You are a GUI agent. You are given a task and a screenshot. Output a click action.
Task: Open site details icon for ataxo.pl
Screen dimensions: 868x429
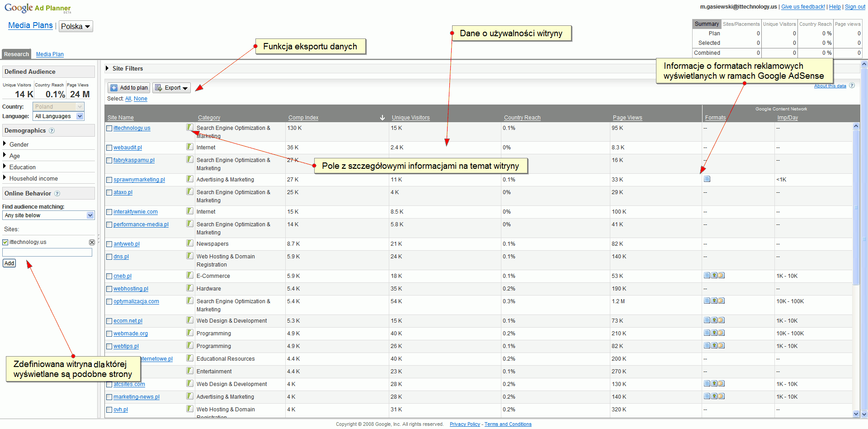(x=190, y=191)
